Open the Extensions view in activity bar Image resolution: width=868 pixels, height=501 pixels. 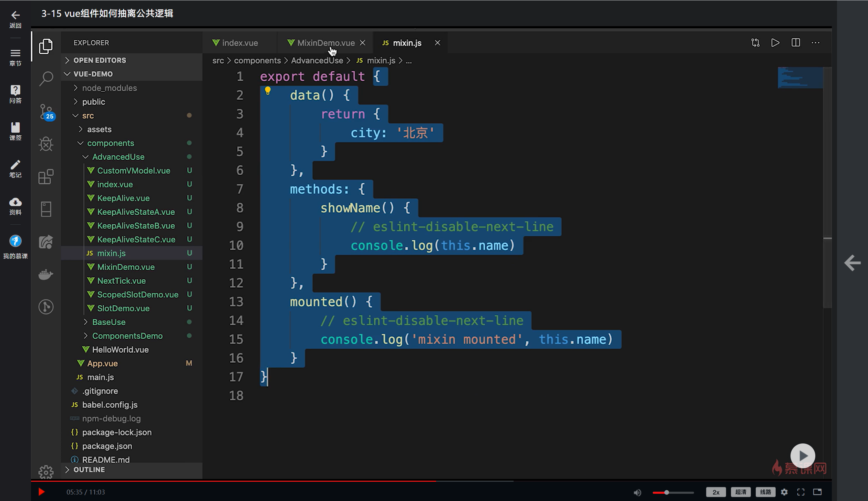(x=46, y=176)
